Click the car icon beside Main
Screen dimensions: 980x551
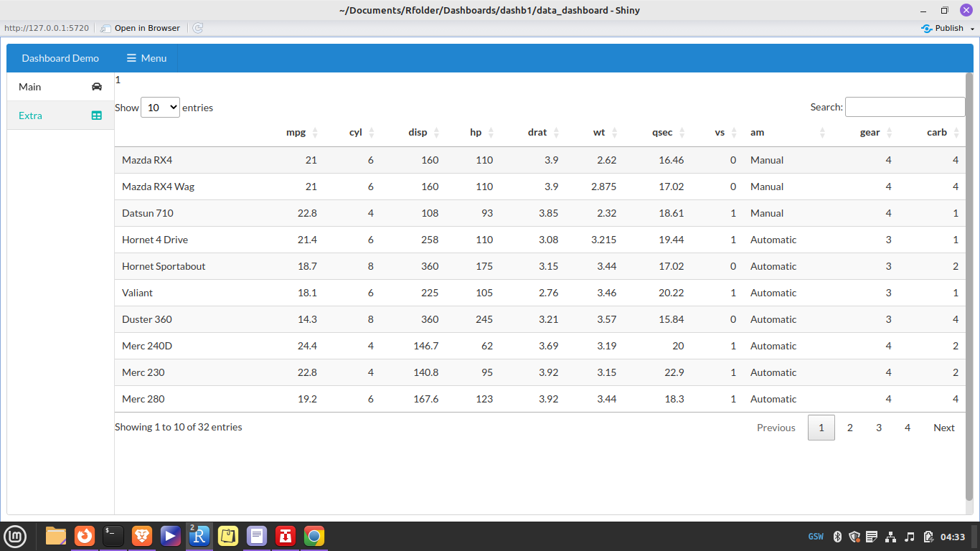(x=96, y=86)
